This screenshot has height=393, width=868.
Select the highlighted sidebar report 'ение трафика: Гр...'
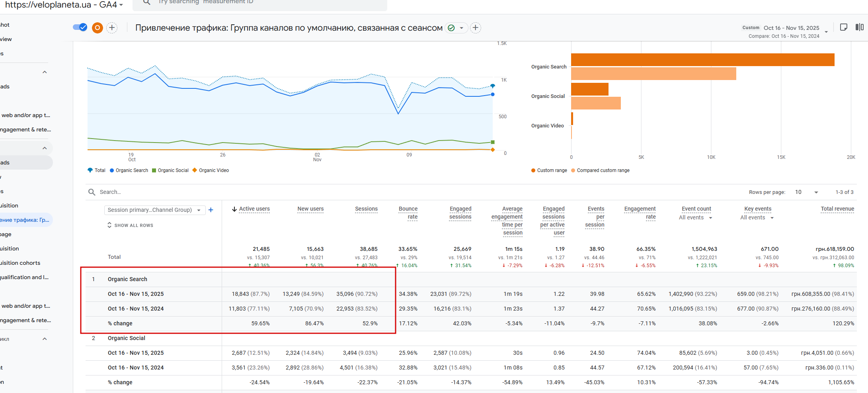click(25, 220)
